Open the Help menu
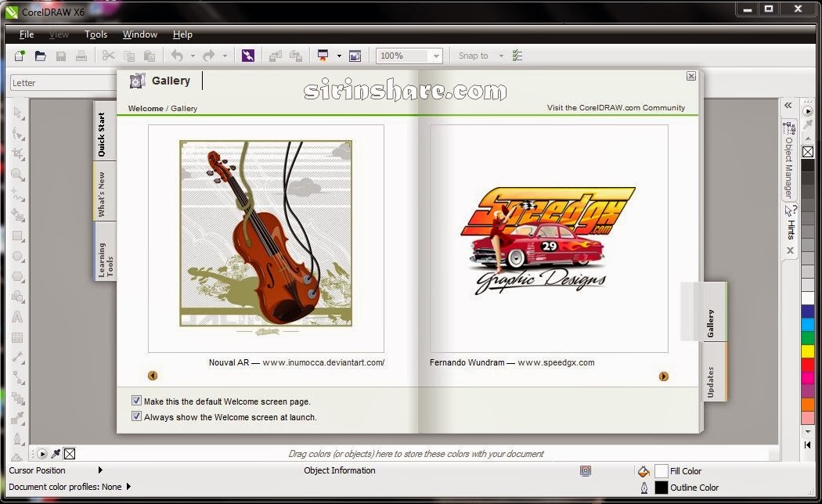This screenshot has height=504, width=822. [182, 34]
